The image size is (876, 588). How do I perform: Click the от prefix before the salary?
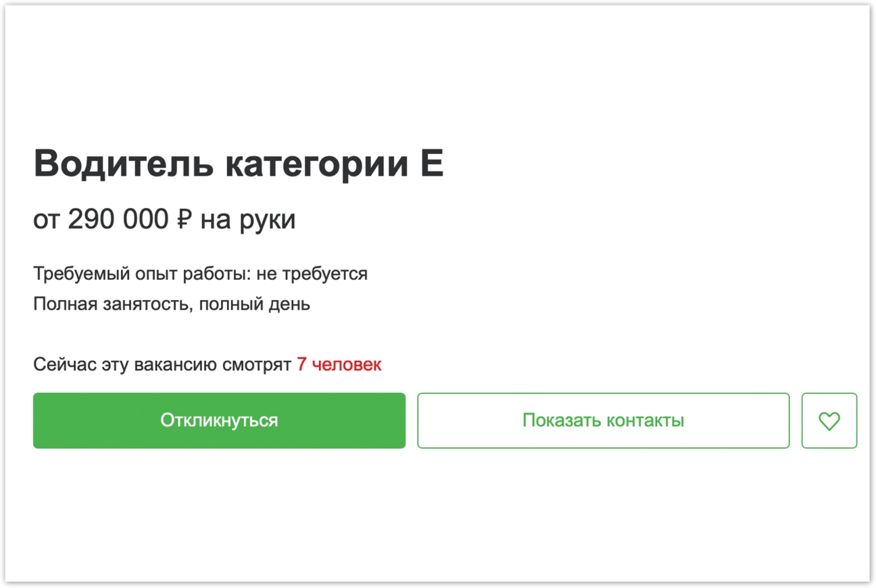point(47,220)
